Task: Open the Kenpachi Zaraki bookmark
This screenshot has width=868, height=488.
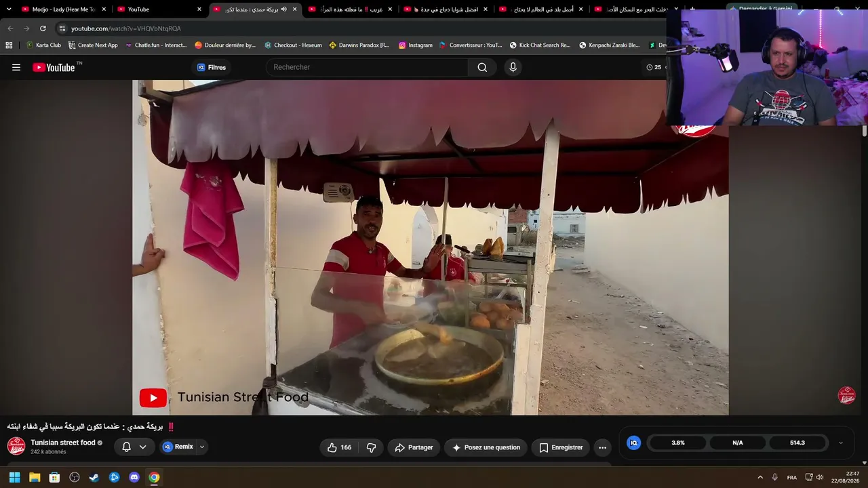Action: click(609, 45)
